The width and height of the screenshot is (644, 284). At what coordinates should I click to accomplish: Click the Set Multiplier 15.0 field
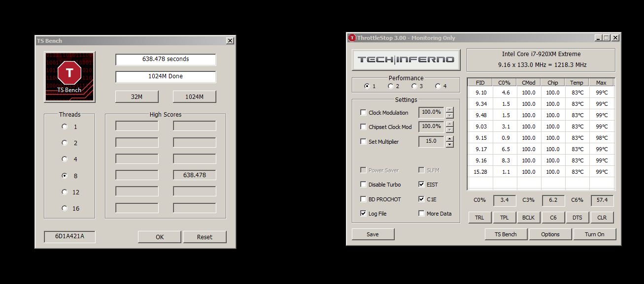431,142
